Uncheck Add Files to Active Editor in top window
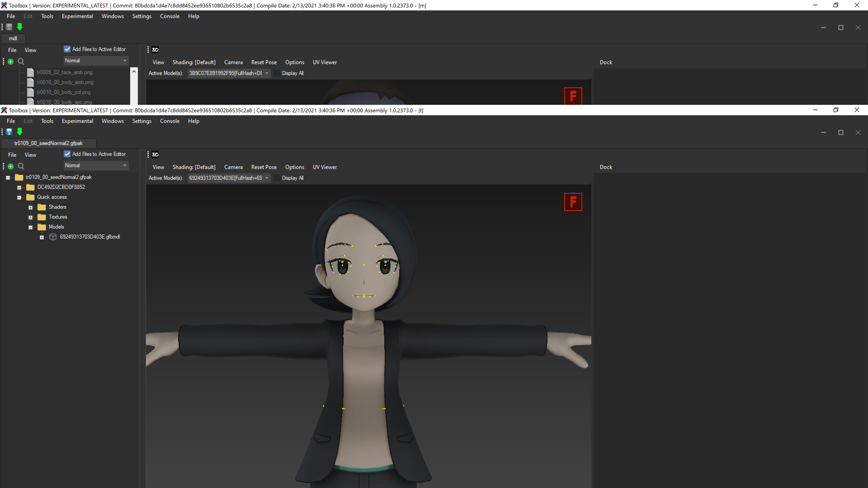 [67, 49]
